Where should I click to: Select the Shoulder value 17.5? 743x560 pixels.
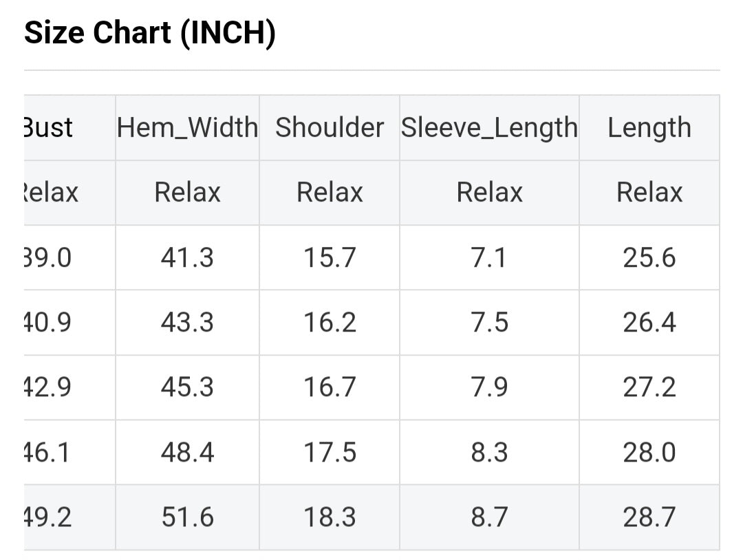330,453
